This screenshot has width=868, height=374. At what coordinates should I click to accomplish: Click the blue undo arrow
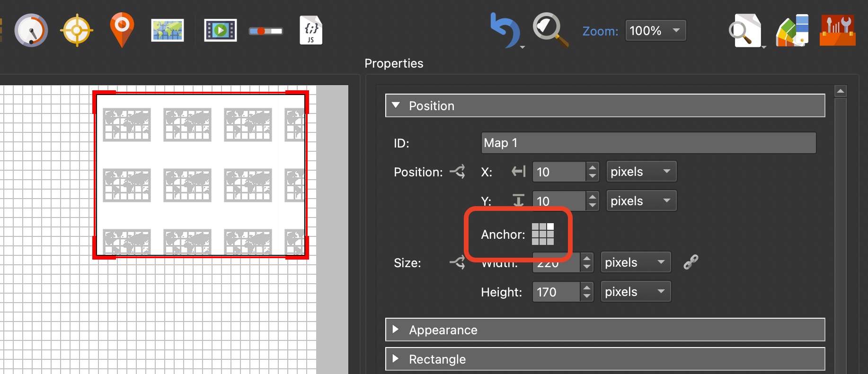504,31
